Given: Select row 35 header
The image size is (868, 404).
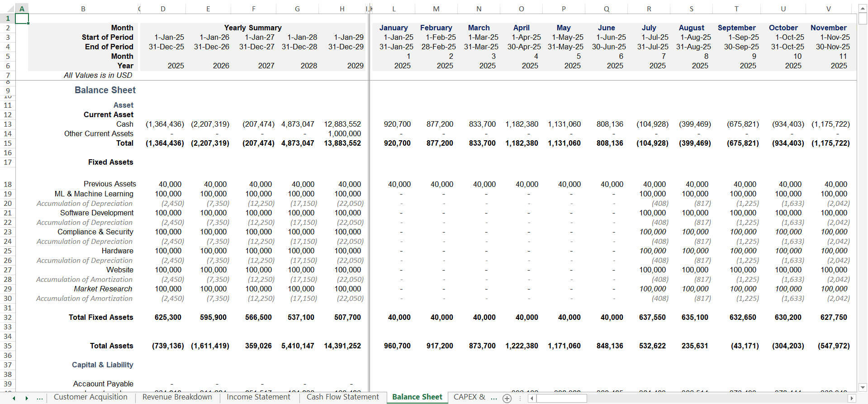Looking at the screenshot, I should [x=8, y=346].
